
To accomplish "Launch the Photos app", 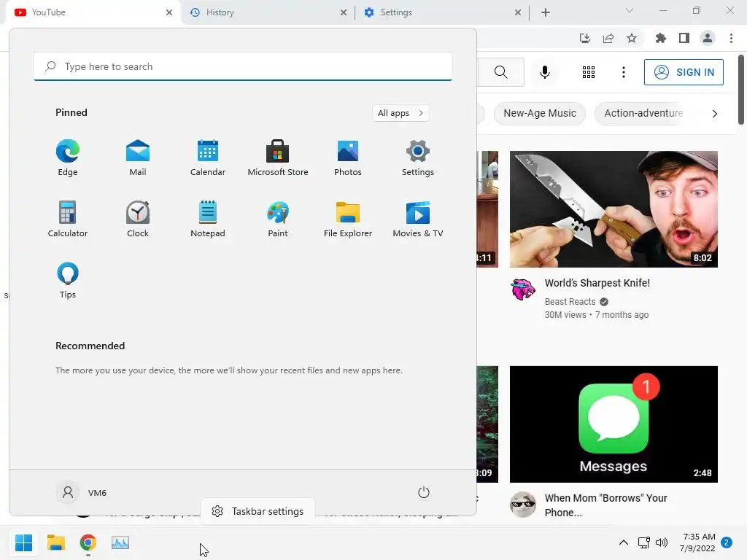I will tap(348, 158).
